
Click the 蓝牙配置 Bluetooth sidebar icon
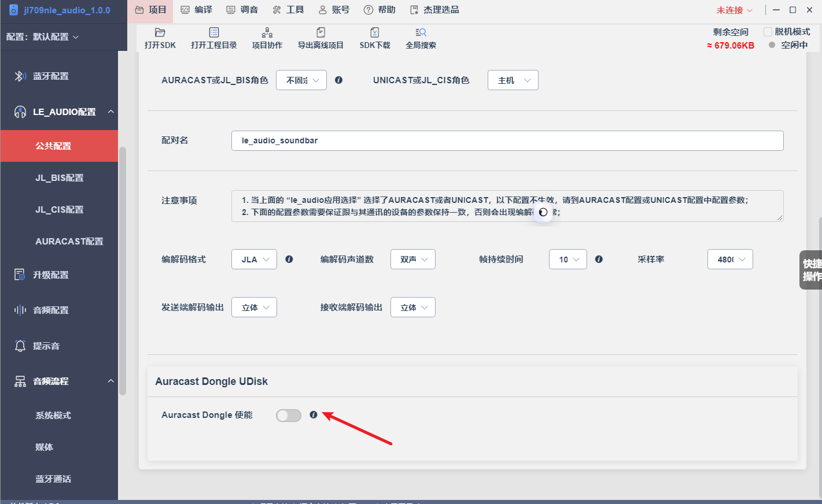[20, 76]
